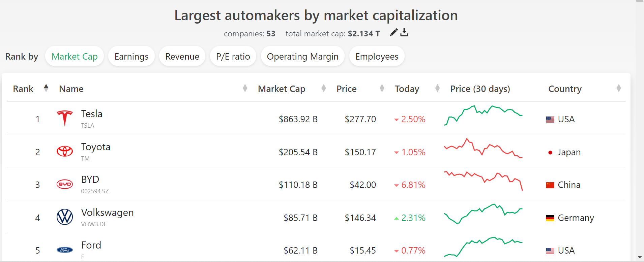
Task: Click the pencil edit icon
Action: pyautogui.click(x=393, y=32)
